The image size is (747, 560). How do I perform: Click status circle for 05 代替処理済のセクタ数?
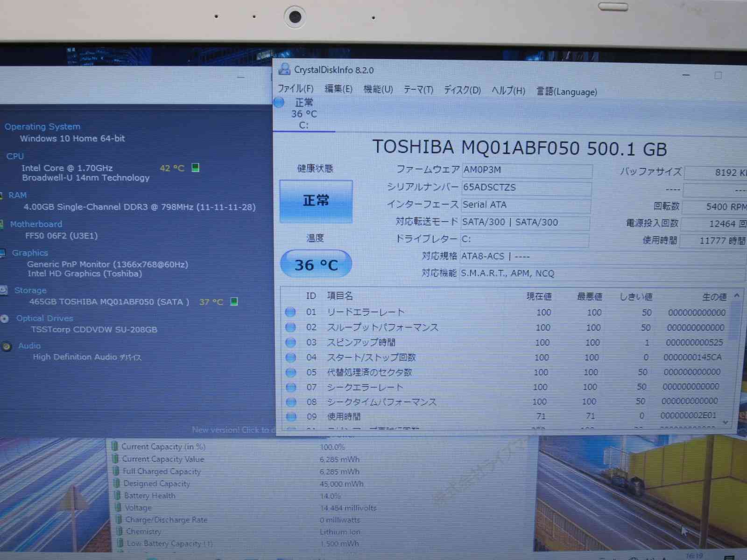coord(291,372)
